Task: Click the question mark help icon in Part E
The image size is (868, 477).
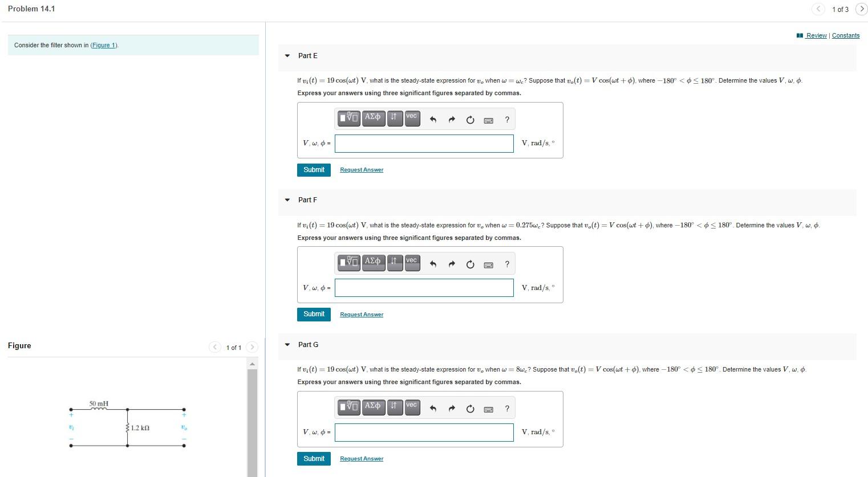Action: 507,119
